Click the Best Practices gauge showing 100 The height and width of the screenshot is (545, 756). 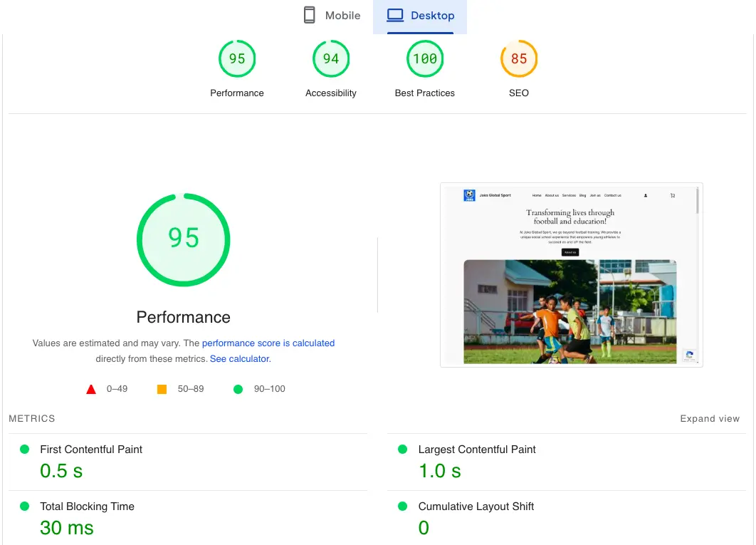click(424, 58)
